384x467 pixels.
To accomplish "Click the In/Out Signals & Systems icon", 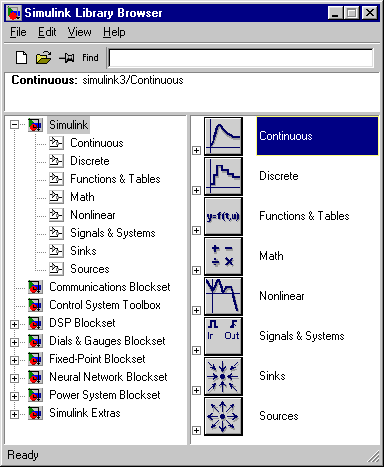I will coord(223,336).
